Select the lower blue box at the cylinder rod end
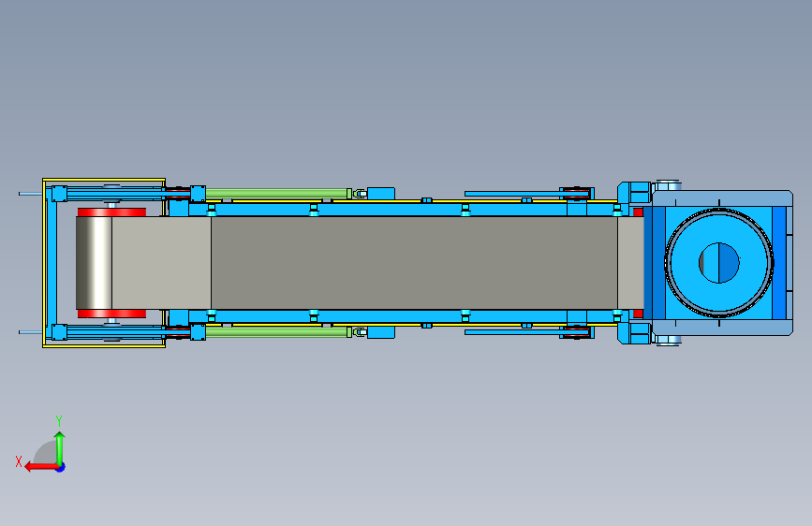 [380, 332]
